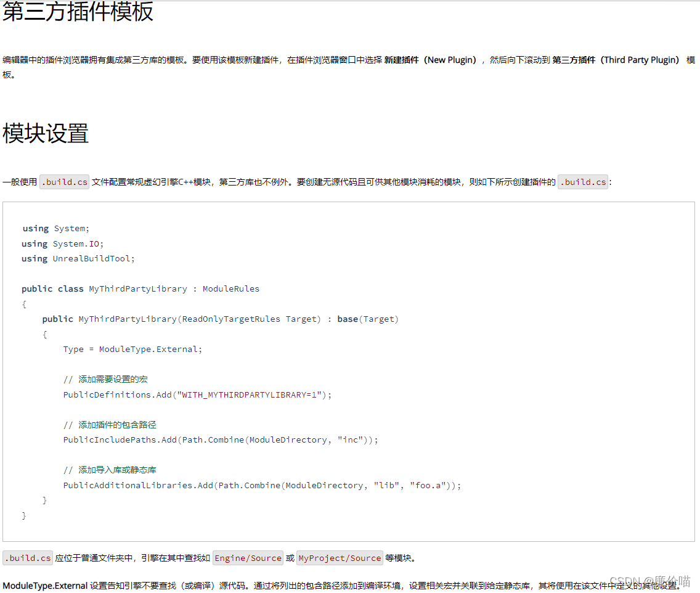Click the PublicAdditionalLibraries.Add code line
The image size is (700, 593).
(262, 485)
